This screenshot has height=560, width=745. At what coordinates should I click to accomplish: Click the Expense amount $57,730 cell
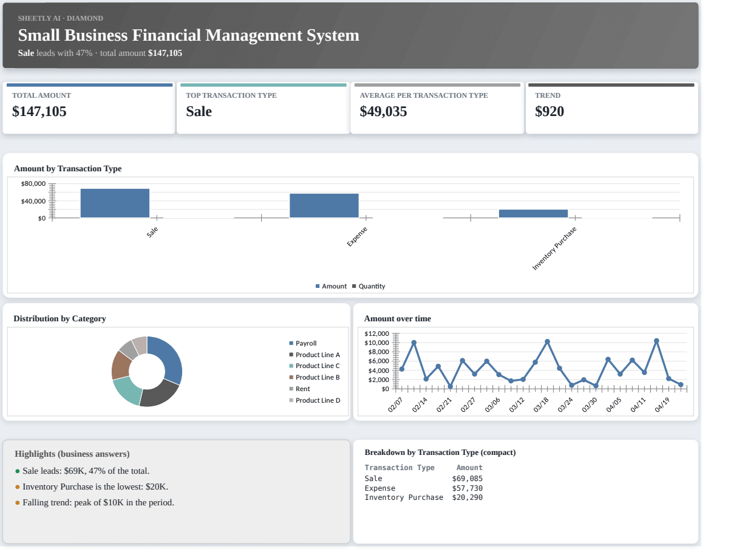coord(468,488)
